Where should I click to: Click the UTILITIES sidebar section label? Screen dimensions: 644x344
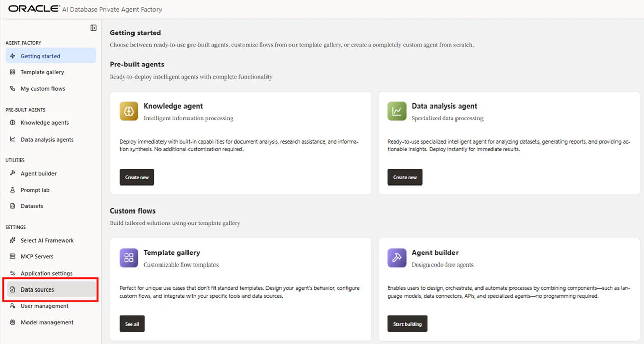(x=15, y=160)
